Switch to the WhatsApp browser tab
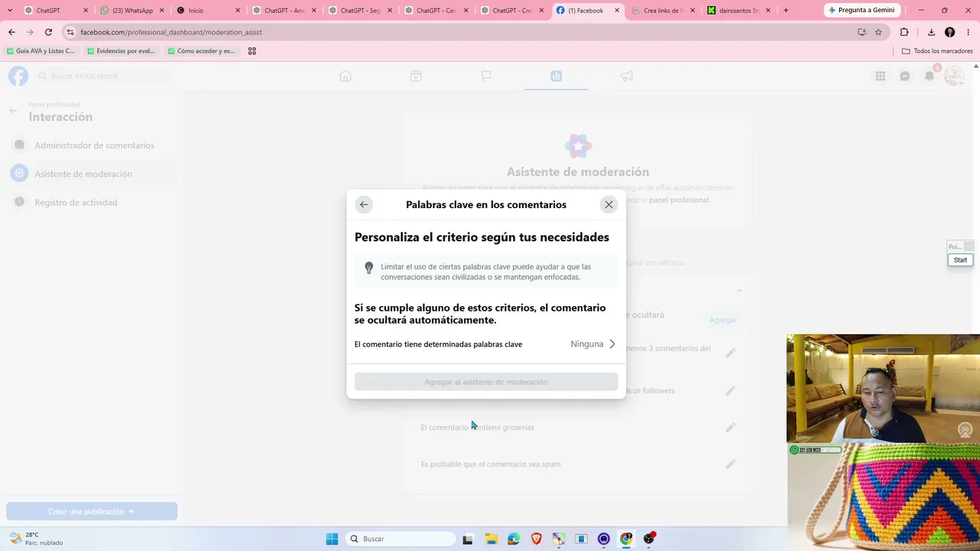 132,11
